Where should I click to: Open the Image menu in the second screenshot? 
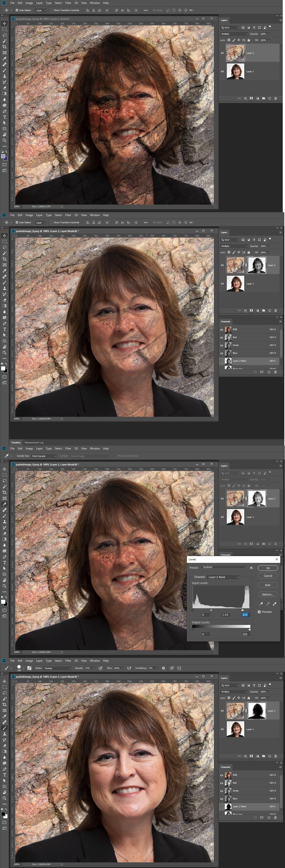29,215
